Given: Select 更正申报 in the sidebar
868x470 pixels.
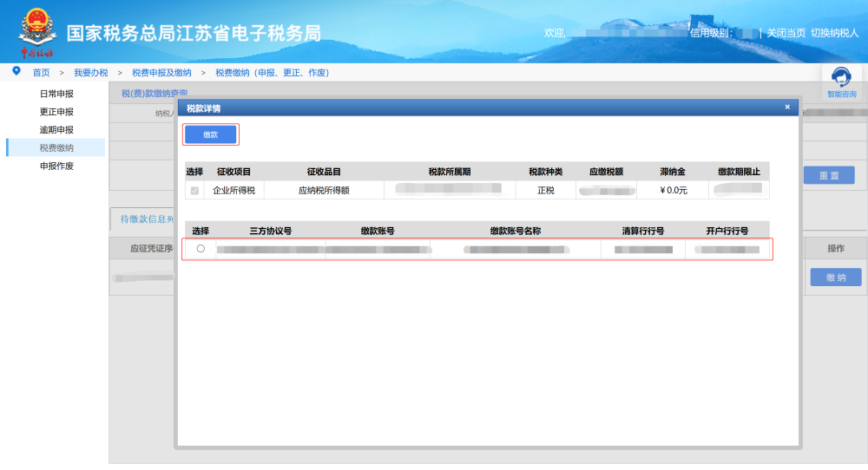Looking at the screenshot, I should pyautogui.click(x=56, y=112).
